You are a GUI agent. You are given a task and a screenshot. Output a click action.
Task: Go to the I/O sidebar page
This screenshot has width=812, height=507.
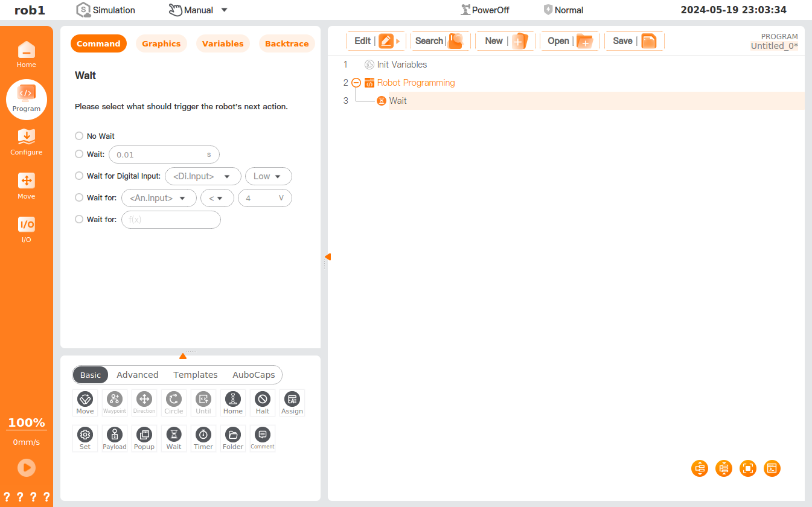pos(27,230)
